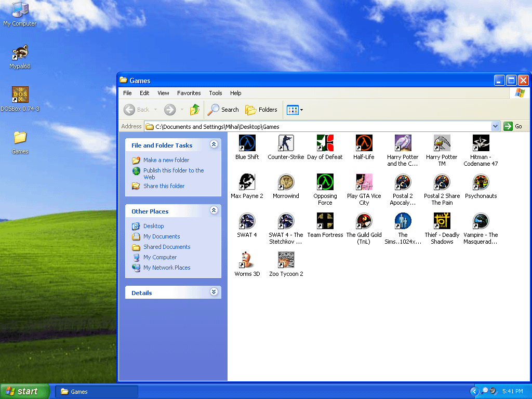Collapse the File and Folder Tasks panel
Image resolution: width=532 pixels, height=399 pixels.
click(214, 145)
